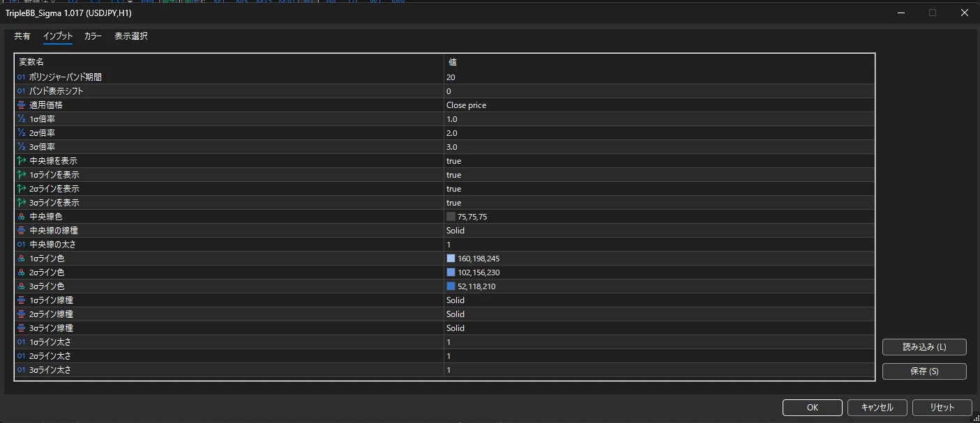
Task: Click the enum icon beside 中央線の線種
Action: (21, 231)
